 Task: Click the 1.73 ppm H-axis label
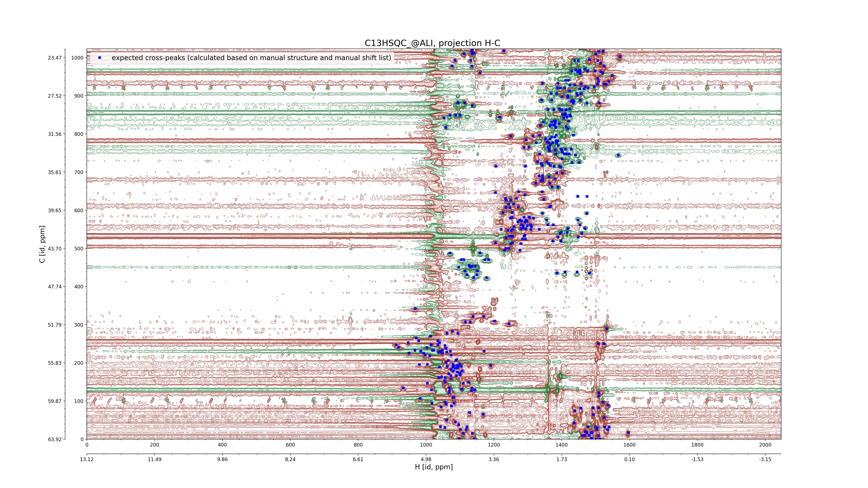(561, 459)
